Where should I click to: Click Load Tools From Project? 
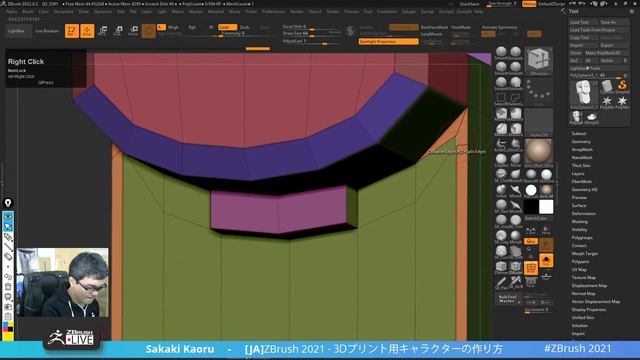pyautogui.click(x=599, y=30)
